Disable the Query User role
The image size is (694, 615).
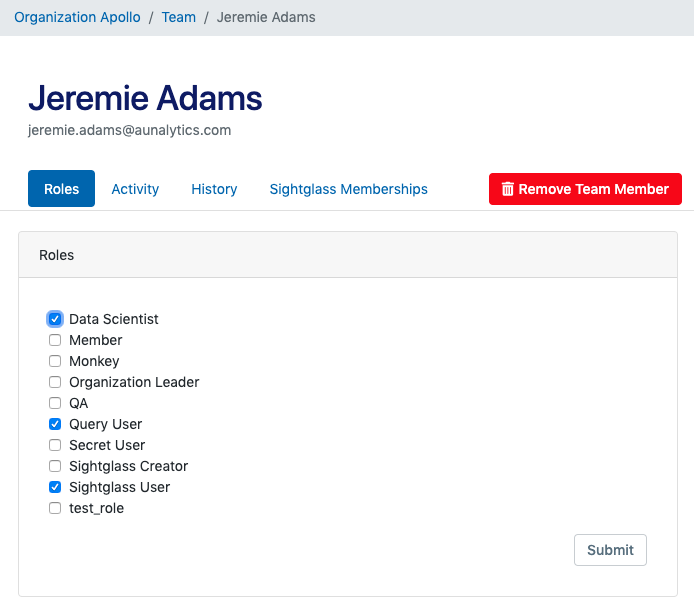click(55, 424)
